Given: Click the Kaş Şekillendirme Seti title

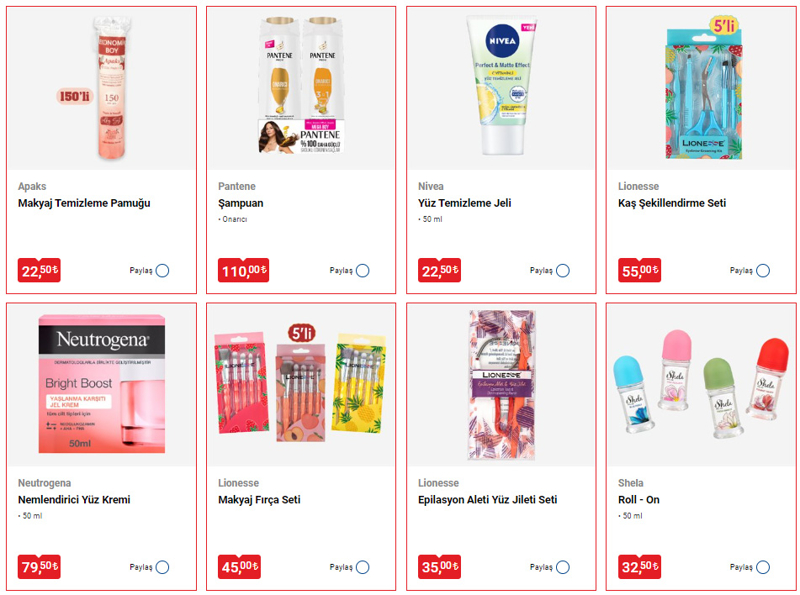Looking at the screenshot, I should pos(672,203).
